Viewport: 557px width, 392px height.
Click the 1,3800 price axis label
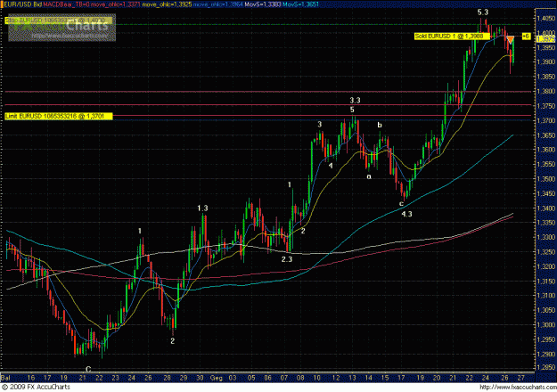point(545,91)
